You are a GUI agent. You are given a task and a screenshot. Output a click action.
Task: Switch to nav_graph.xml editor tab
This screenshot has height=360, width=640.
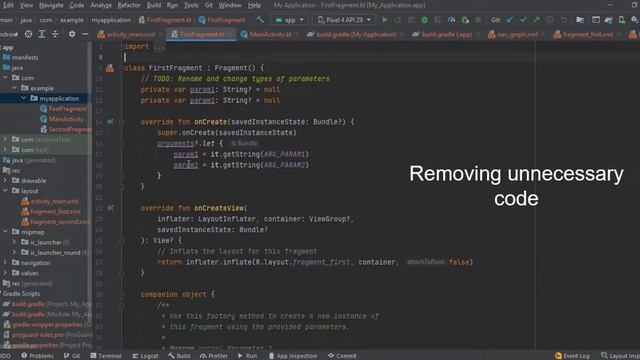pos(513,35)
